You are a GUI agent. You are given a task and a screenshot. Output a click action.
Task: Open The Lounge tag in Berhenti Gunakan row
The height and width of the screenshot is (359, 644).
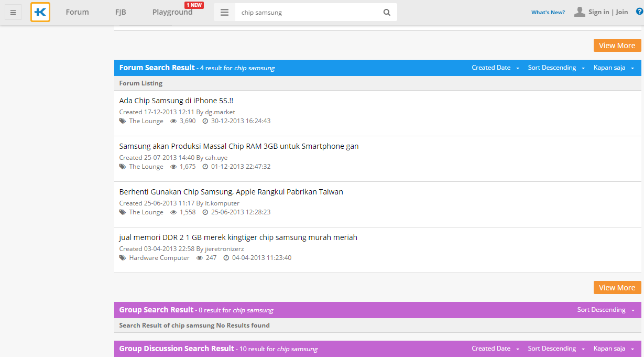146,212
